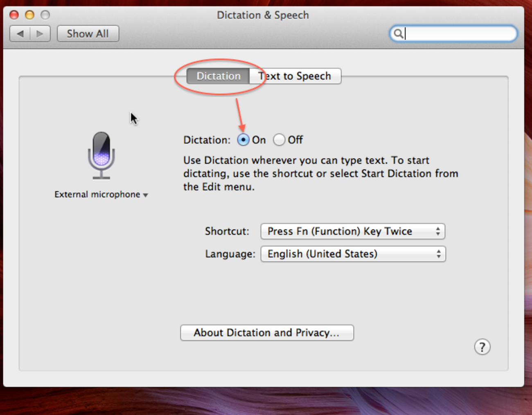The width and height of the screenshot is (532, 415).
Task: Change the Language dropdown selection
Action: 353,254
